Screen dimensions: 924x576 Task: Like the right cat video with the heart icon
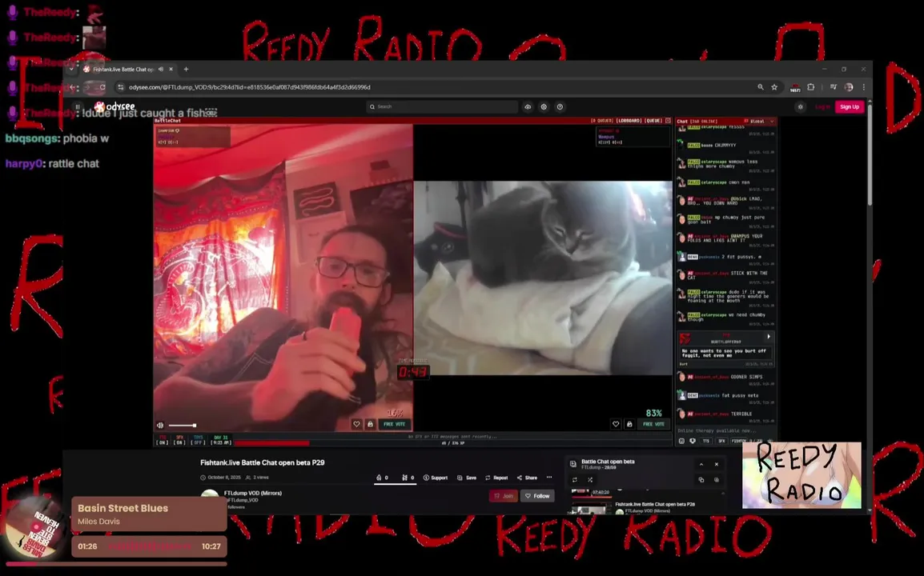(x=616, y=424)
